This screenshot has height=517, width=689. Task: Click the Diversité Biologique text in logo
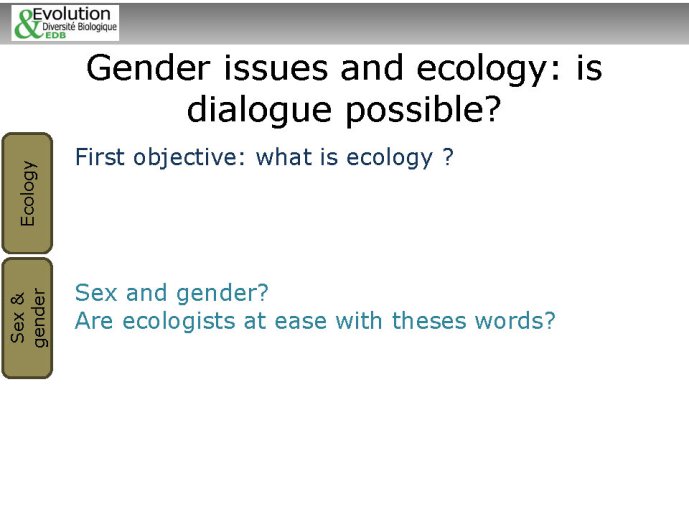click(80, 27)
